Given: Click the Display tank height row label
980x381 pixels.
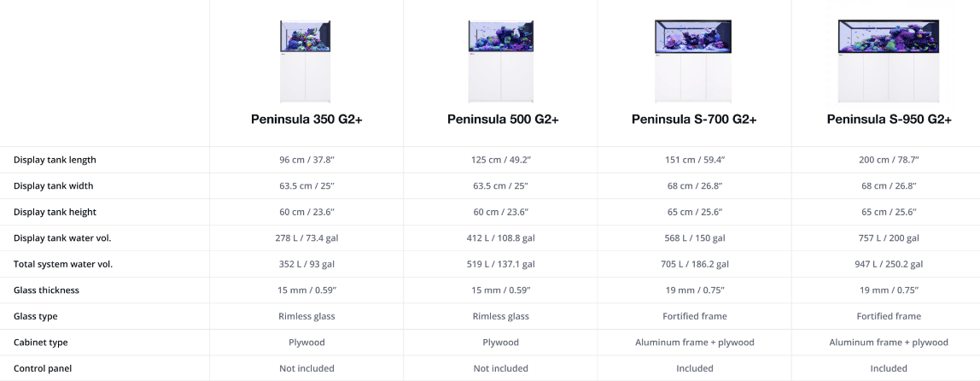Looking at the screenshot, I should (x=55, y=212).
